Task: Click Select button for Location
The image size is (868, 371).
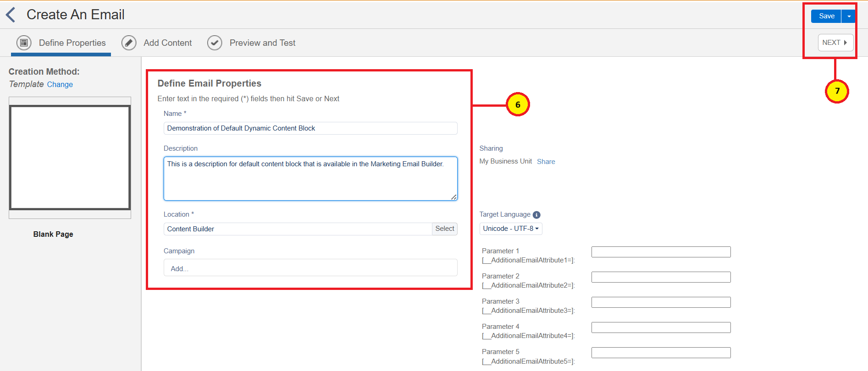Action: 444,229
